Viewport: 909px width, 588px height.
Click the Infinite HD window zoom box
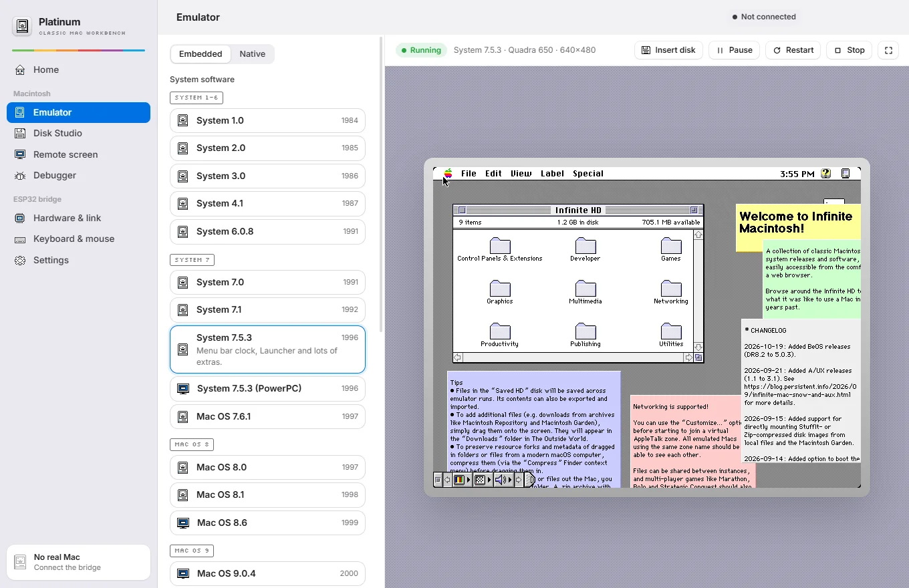coord(694,210)
